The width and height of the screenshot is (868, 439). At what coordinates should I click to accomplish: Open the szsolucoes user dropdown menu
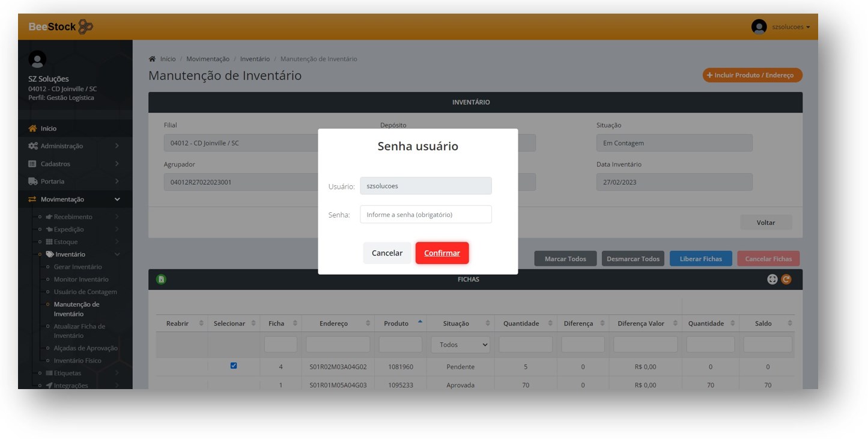791,27
